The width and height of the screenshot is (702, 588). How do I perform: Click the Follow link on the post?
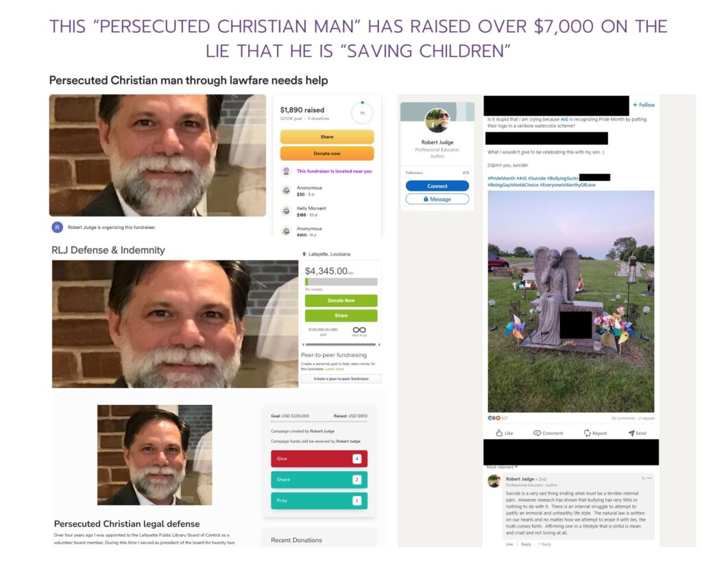tap(643, 105)
